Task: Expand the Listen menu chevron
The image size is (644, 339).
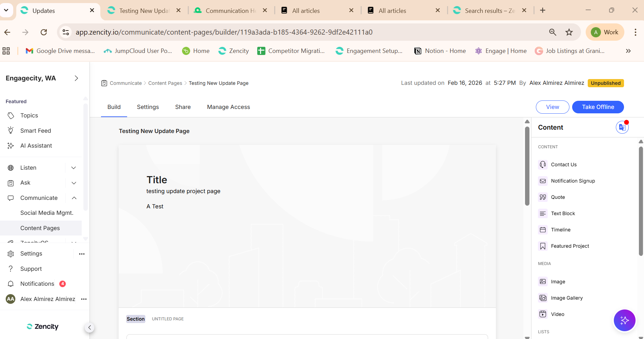Action: [74, 168]
